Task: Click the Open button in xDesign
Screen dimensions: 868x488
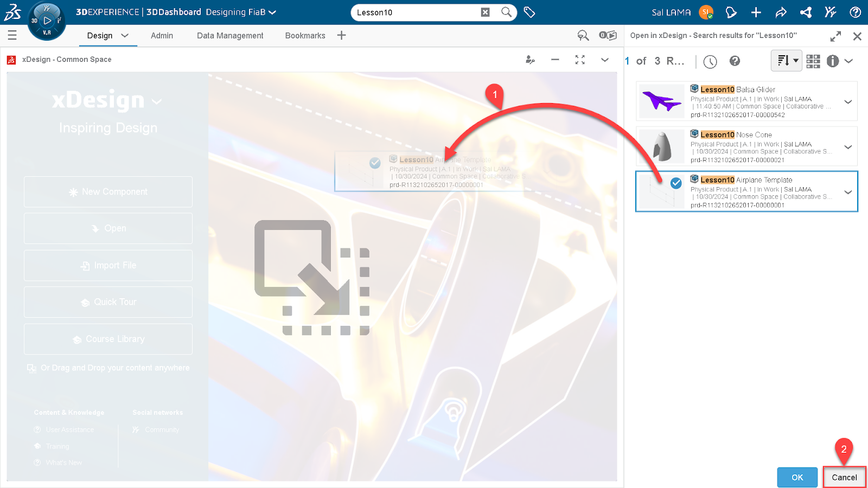Action: pyautogui.click(x=108, y=228)
